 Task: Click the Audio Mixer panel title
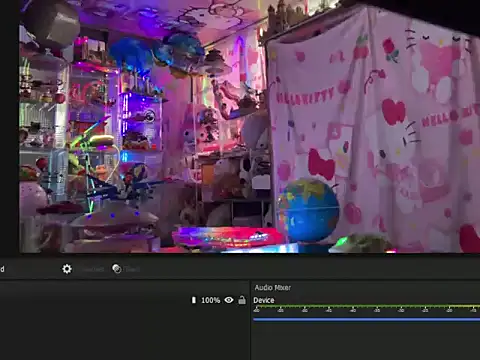coord(273,287)
